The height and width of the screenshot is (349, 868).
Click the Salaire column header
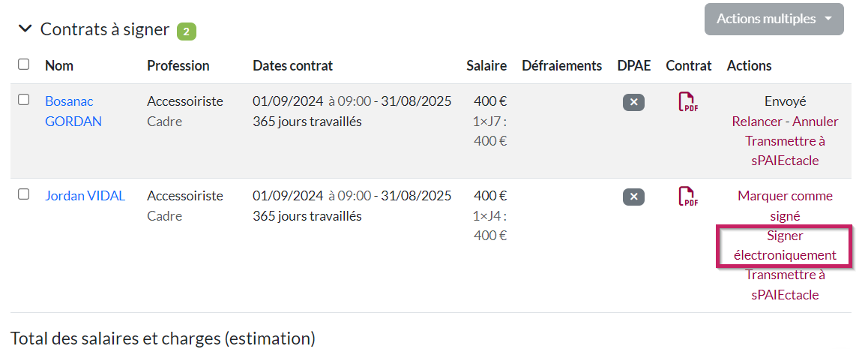486,65
